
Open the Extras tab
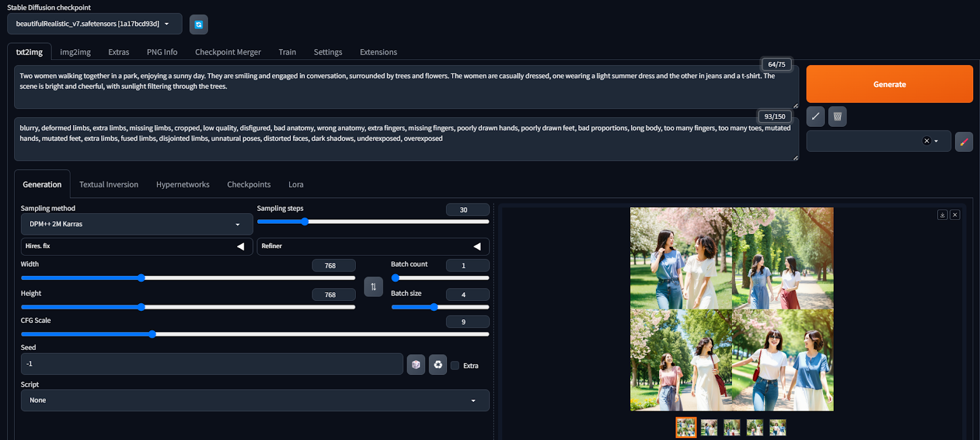119,52
